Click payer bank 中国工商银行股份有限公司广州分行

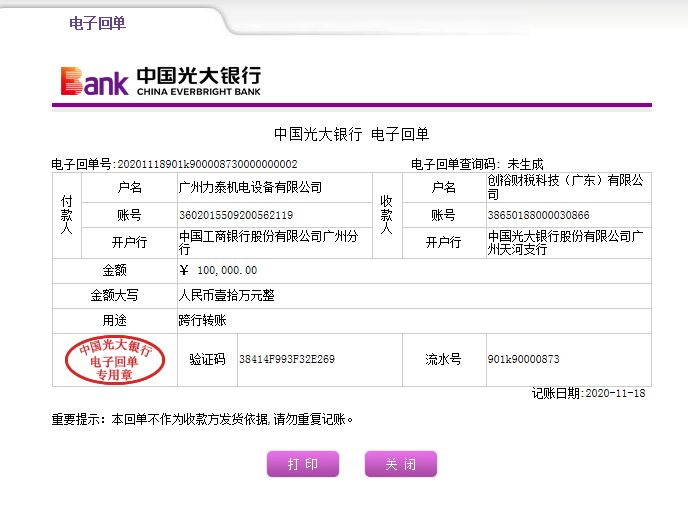[x=269, y=243]
